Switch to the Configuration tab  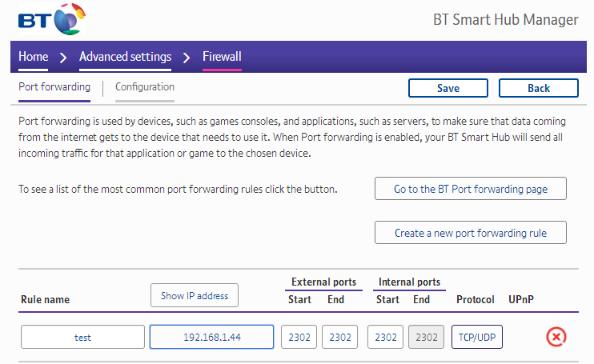(x=144, y=87)
